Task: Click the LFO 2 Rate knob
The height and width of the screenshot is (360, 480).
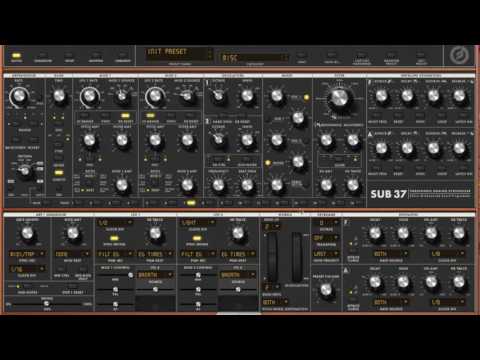Action: (155, 97)
